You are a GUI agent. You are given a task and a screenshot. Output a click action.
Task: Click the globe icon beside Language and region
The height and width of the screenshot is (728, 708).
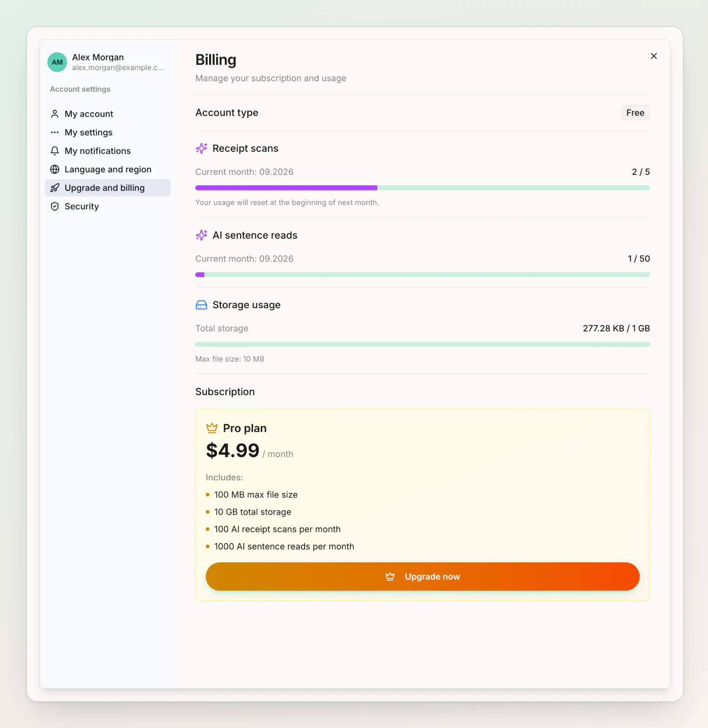point(54,169)
